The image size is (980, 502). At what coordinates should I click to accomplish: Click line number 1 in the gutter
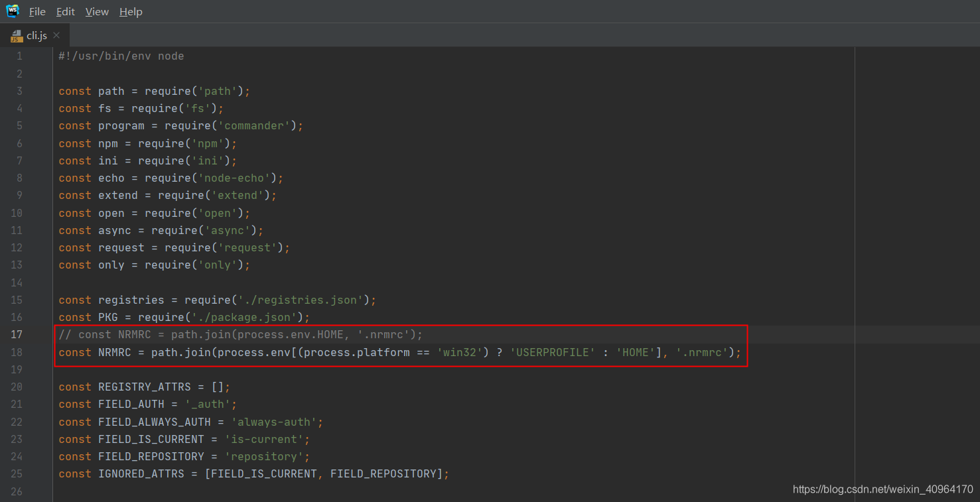(19, 56)
